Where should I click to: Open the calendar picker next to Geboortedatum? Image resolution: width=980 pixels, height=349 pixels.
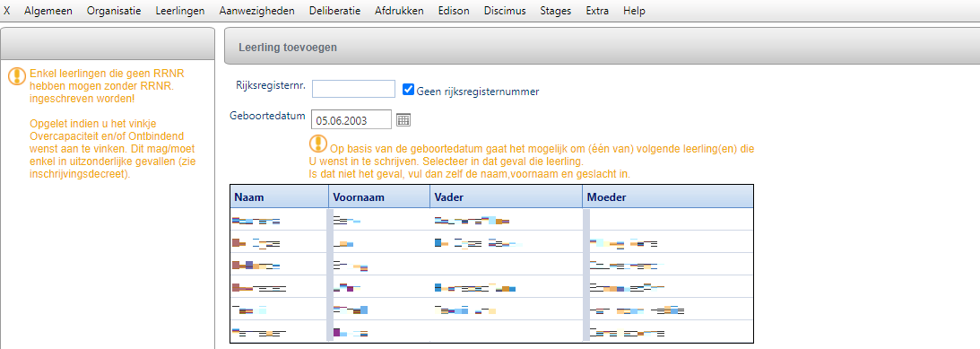[x=404, y=119]
